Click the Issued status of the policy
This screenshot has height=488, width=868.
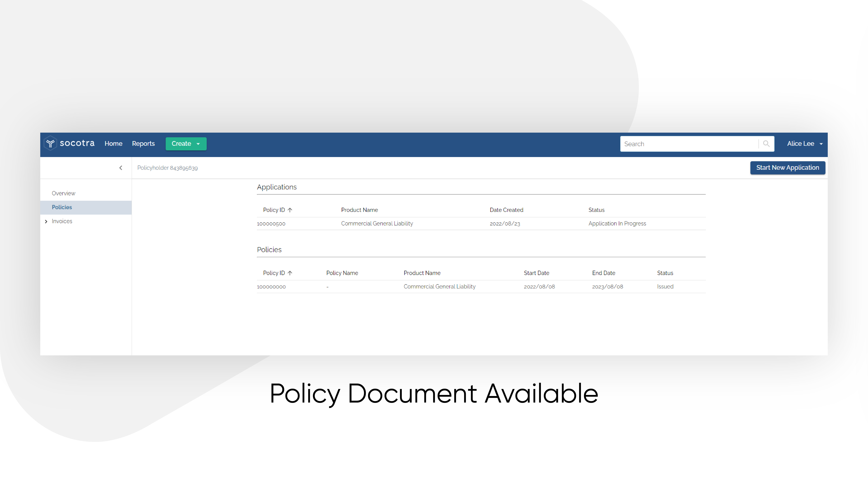[x=665, y=287]
